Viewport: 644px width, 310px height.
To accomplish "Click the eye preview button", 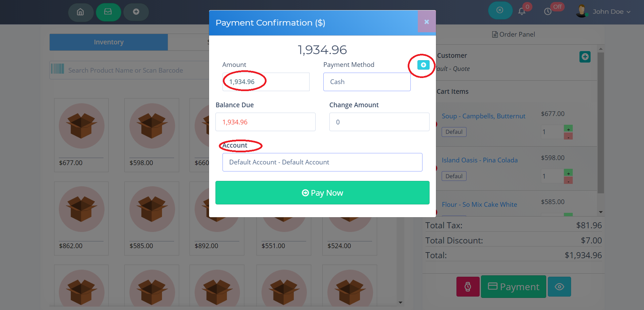I will tap(559, 287).
